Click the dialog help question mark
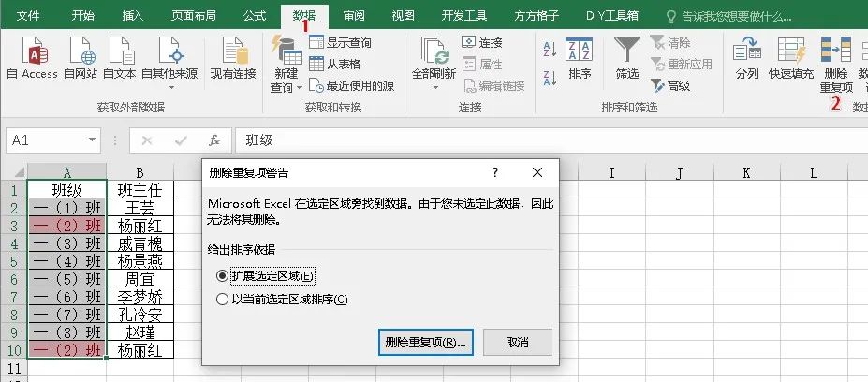 point(495,172)
